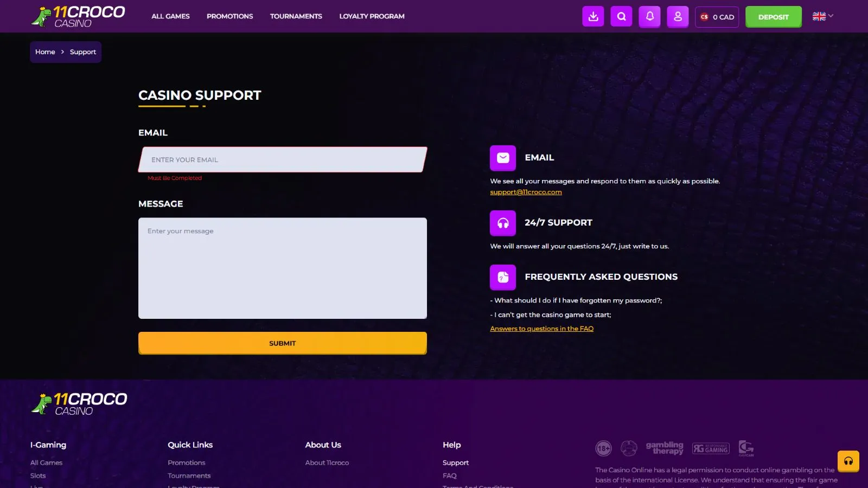Click the purple headphones 24/7 Support icon
The height and width of the screenshot is (488, 868).
click(503, 223)
